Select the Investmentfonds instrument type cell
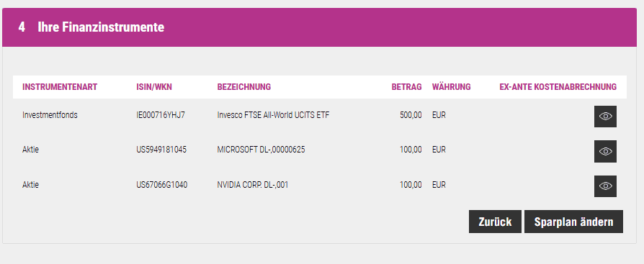 click(50, 115)
